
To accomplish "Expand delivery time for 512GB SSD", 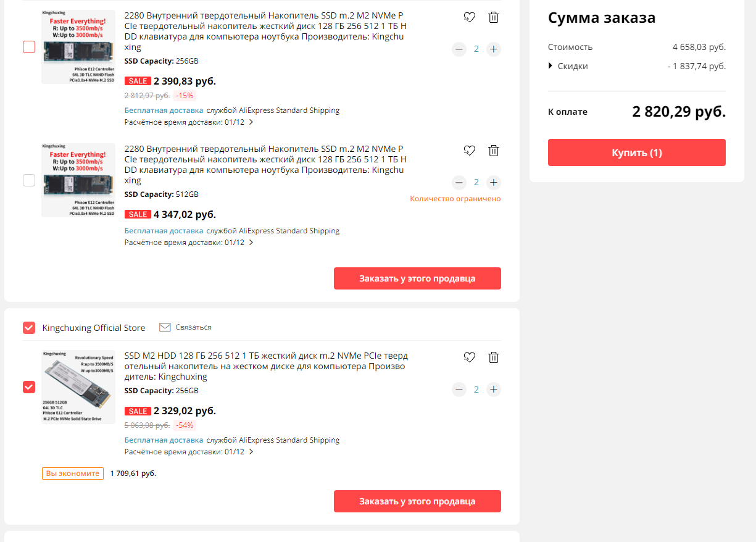I will coord(251,243).
